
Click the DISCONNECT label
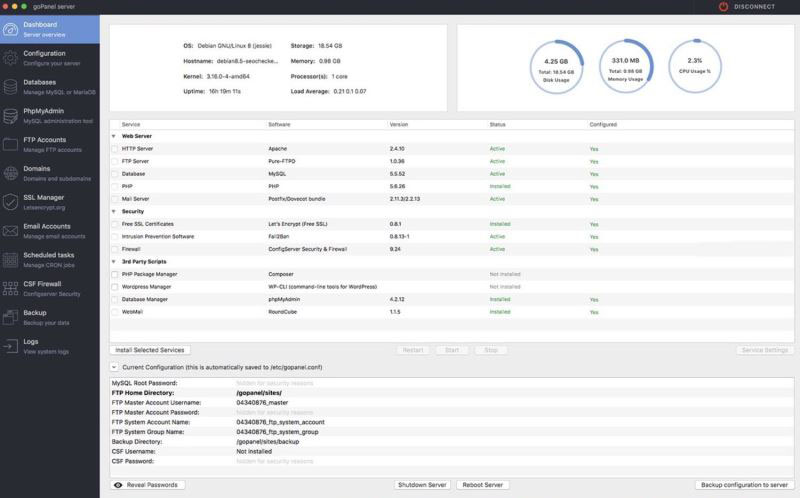(x=754, y=7)
